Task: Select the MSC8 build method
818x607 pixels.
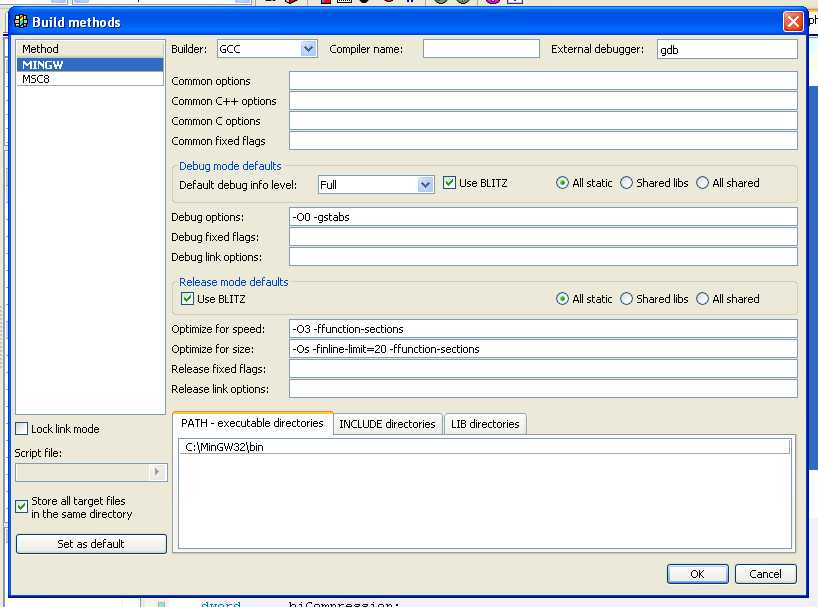Action: tap(90, 79)
